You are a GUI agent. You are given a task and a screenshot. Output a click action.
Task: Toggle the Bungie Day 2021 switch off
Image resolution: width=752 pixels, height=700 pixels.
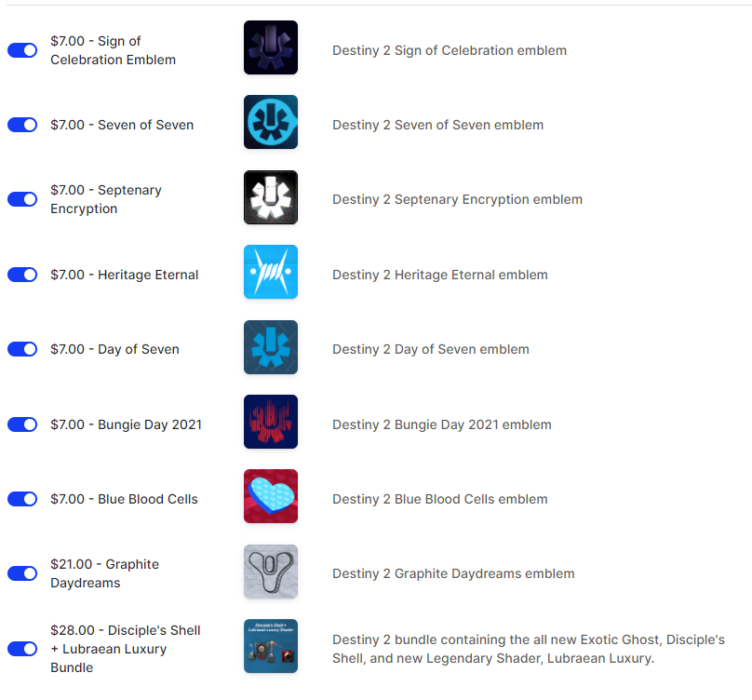point(21,424)
